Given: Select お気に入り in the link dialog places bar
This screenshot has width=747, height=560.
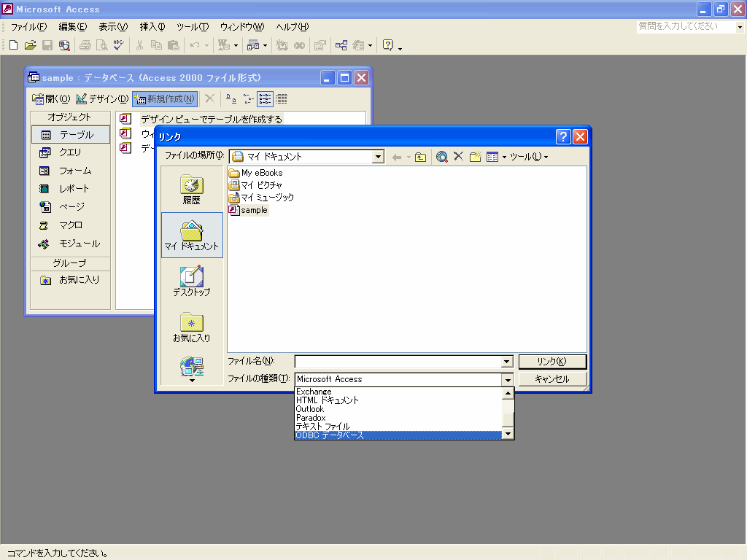Looking at the screenshot, I should 192,327.
